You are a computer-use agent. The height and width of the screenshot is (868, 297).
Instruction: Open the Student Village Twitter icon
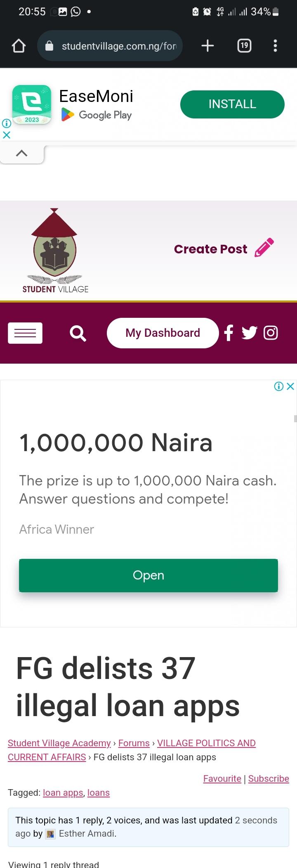(249, 333)
